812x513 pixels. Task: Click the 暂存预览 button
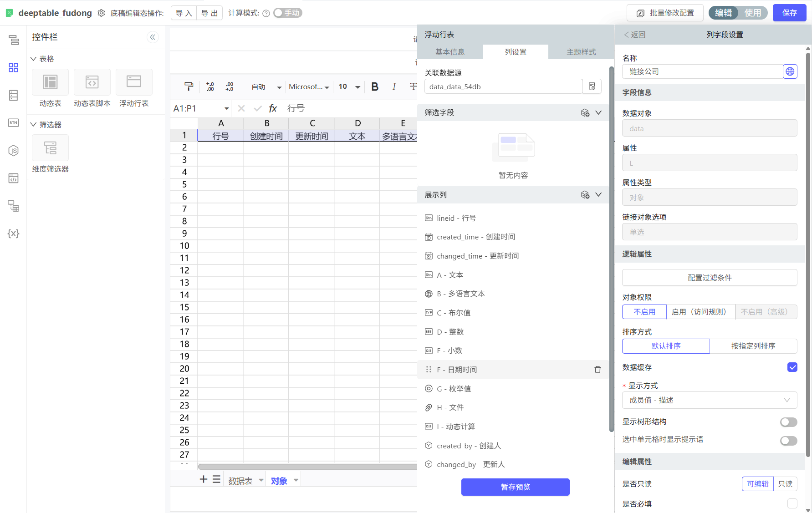515,487
